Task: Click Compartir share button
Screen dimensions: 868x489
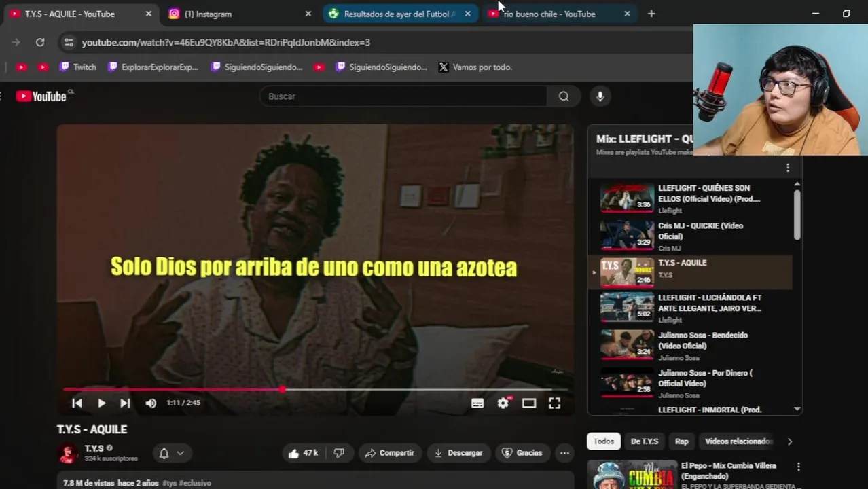Action: 389,453
